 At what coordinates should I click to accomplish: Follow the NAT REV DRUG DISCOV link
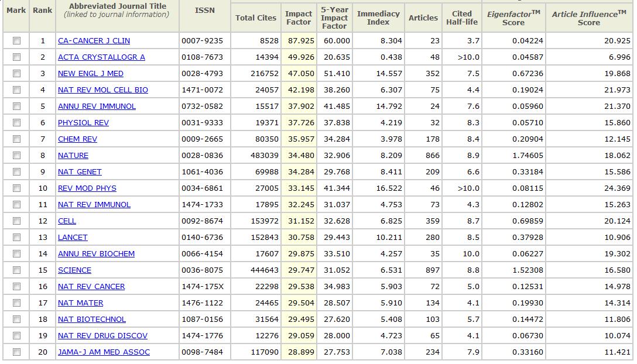point(103,335)
